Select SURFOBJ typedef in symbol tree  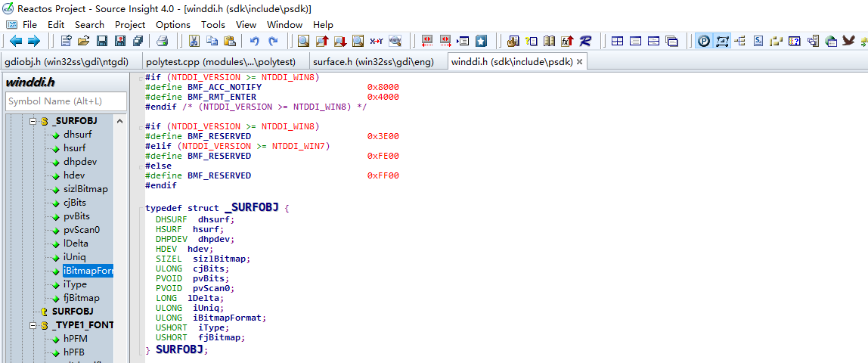[x=73, y=312]
